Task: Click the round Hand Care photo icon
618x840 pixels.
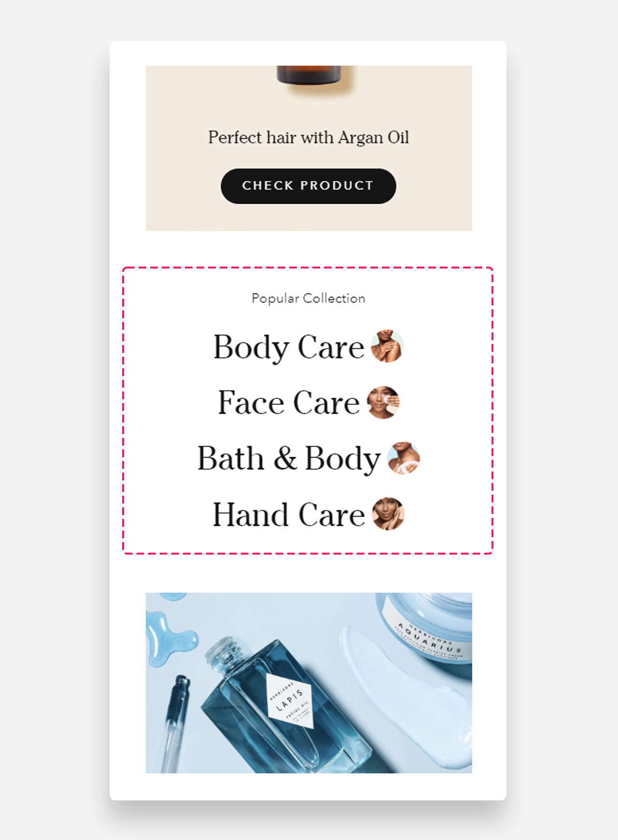Action: point(388,514)
